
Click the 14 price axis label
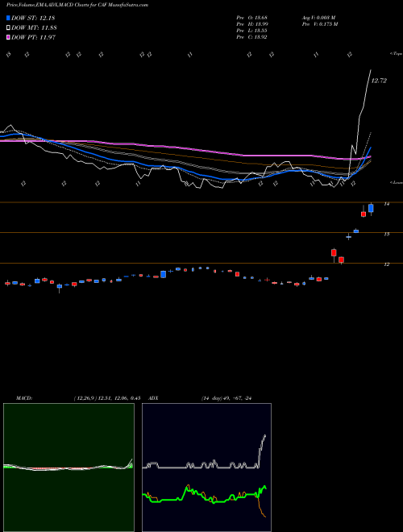coord(386,204)
